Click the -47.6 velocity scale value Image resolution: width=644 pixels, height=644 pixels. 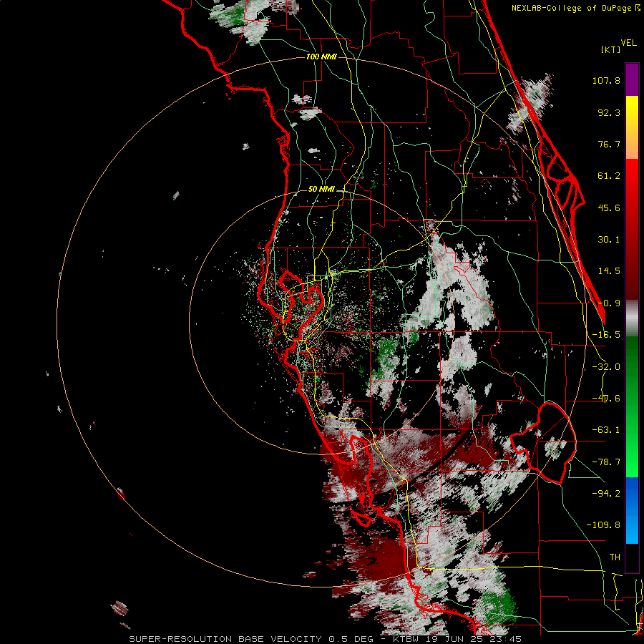pos(606,399)
